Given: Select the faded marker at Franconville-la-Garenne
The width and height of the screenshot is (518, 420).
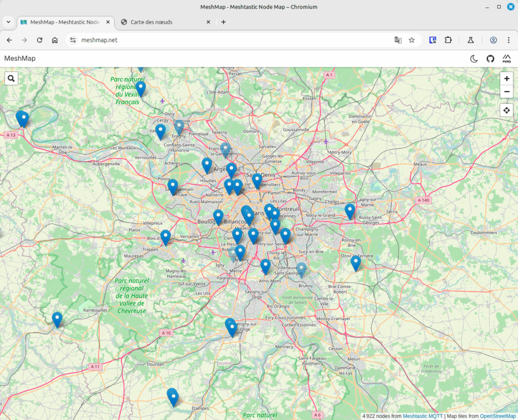Looking at the screenshot, I should click(x=225, y=149).
